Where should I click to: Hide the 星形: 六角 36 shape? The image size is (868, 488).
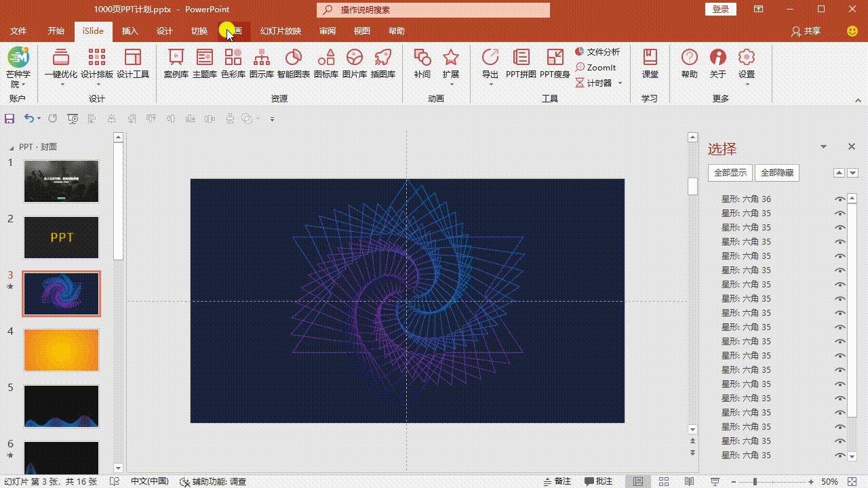pyautogui.click(x=840, y=199)
